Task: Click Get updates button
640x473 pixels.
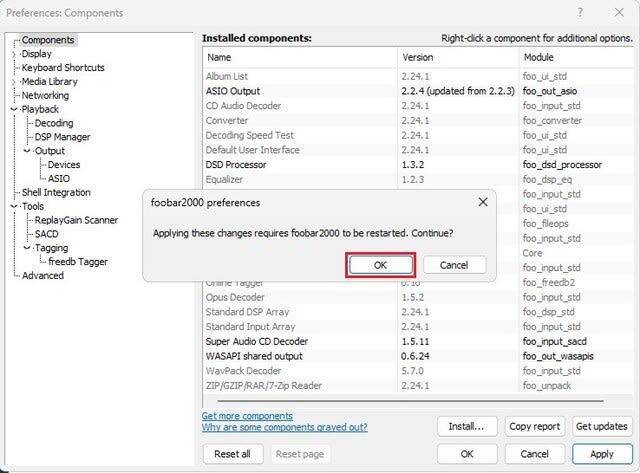Action: pos(602,426)
